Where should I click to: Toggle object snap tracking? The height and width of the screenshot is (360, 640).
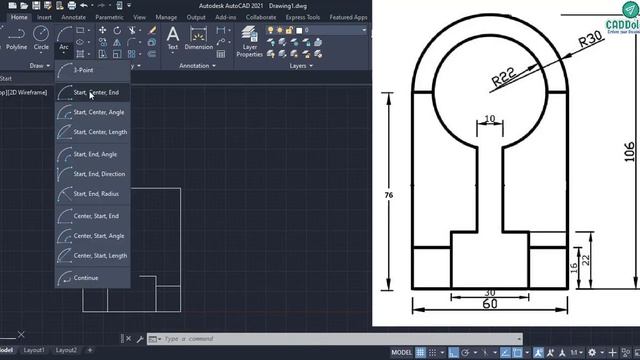[x=505, y=353]
